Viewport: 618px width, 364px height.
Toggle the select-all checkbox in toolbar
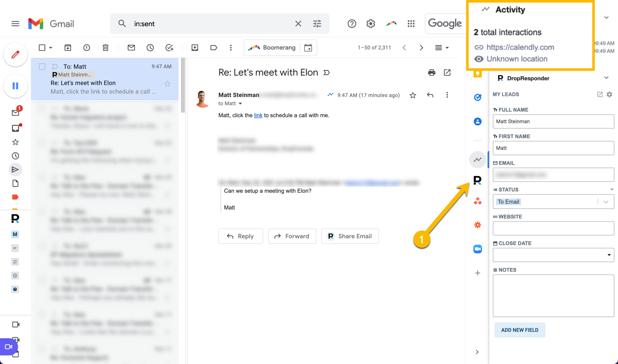pos(42,48)
